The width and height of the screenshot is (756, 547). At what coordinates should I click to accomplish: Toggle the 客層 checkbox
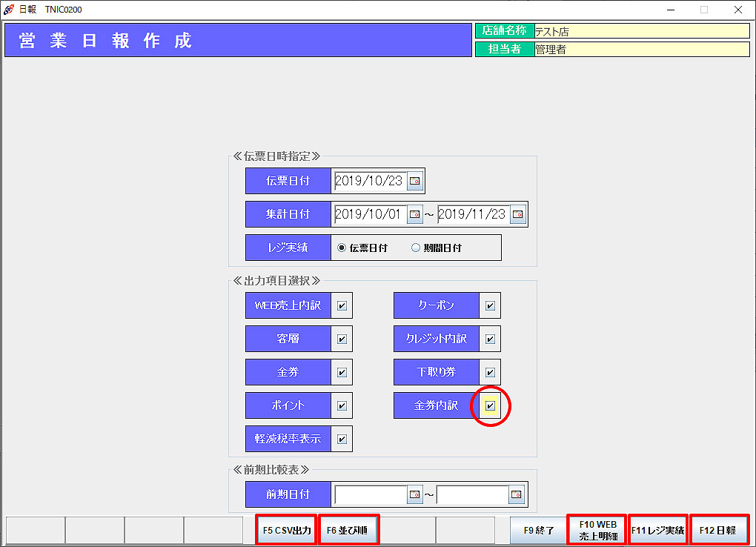(x=342, y=339)
